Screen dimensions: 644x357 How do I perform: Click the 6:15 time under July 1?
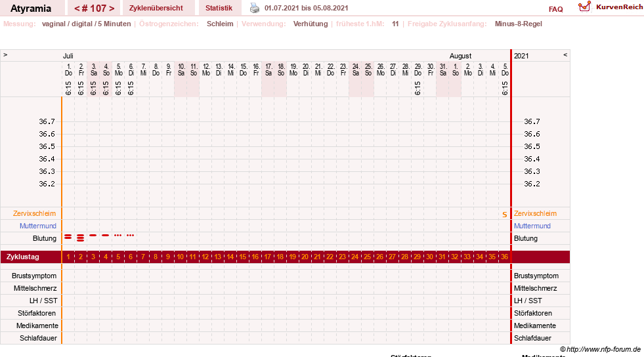tap(68, 88)
